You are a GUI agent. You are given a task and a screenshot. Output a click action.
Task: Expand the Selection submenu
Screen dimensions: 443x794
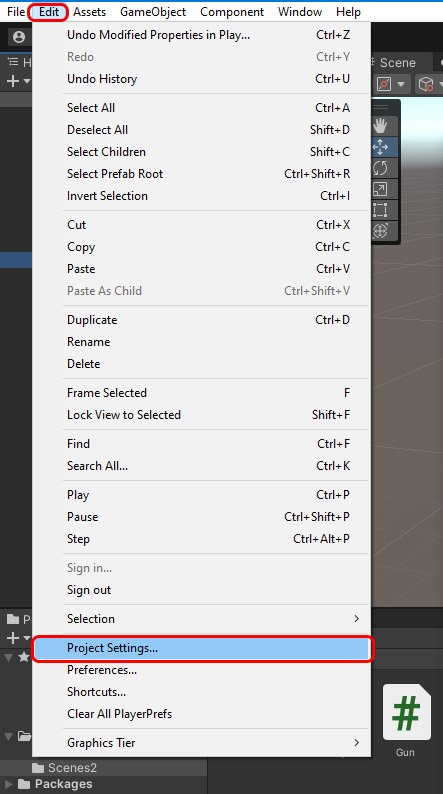(215, 619)
